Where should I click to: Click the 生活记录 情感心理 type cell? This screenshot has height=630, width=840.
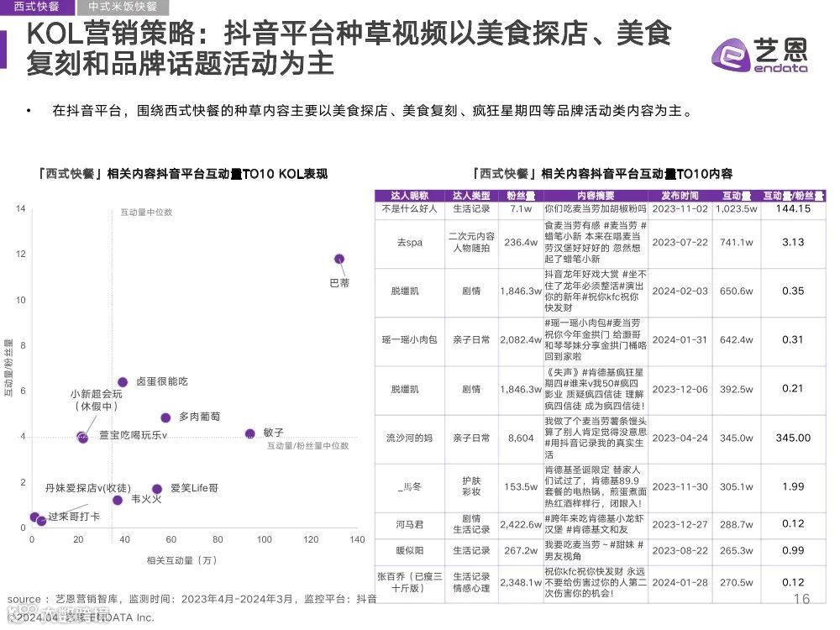[x=471, y=582]
